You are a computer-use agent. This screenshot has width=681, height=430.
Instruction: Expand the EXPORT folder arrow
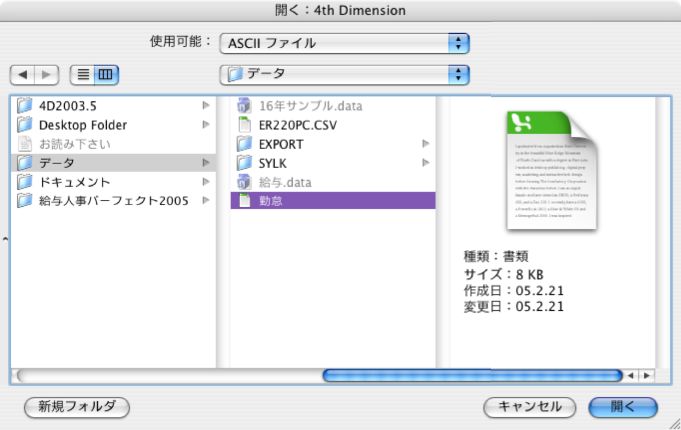coord(425,143)
